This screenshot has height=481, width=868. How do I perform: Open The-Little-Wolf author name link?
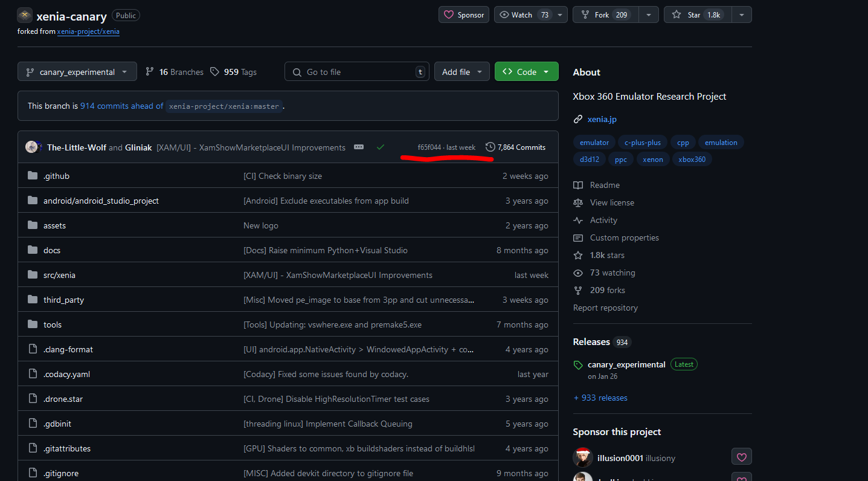click(x=77, y=147)
